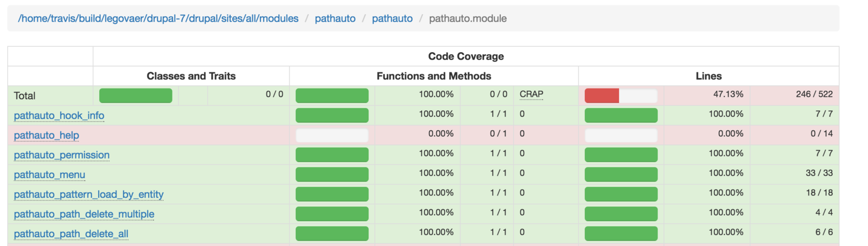Click the Classes and Traits column header
This screenshot has width=868, height=246.
[x=191, y=76]
